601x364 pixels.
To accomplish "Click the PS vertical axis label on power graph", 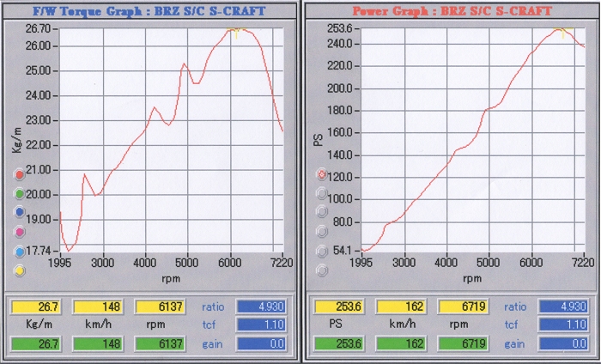I will click(x=319, y=139).
